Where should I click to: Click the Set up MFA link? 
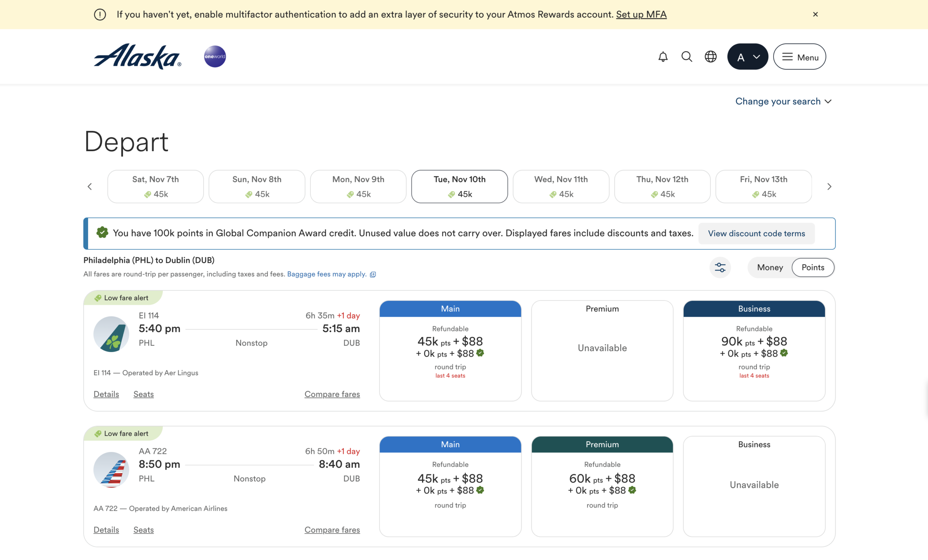(x=641, y=14)
